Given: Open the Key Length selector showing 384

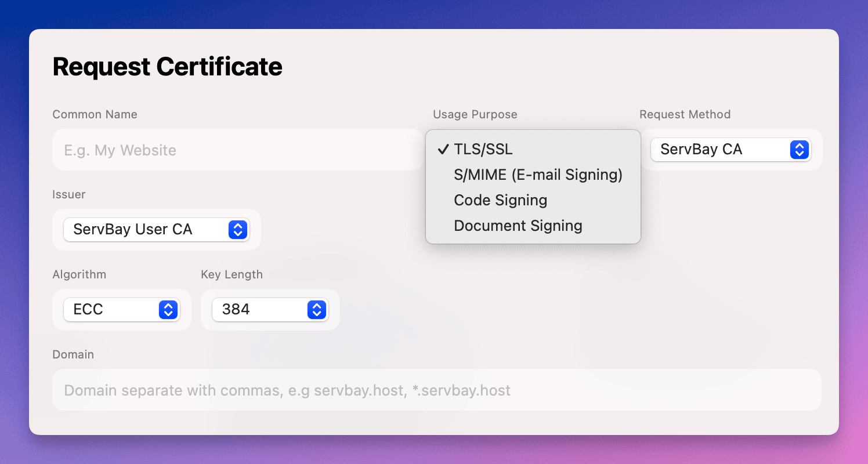Looking at the screenshot, I should [270, 310].
